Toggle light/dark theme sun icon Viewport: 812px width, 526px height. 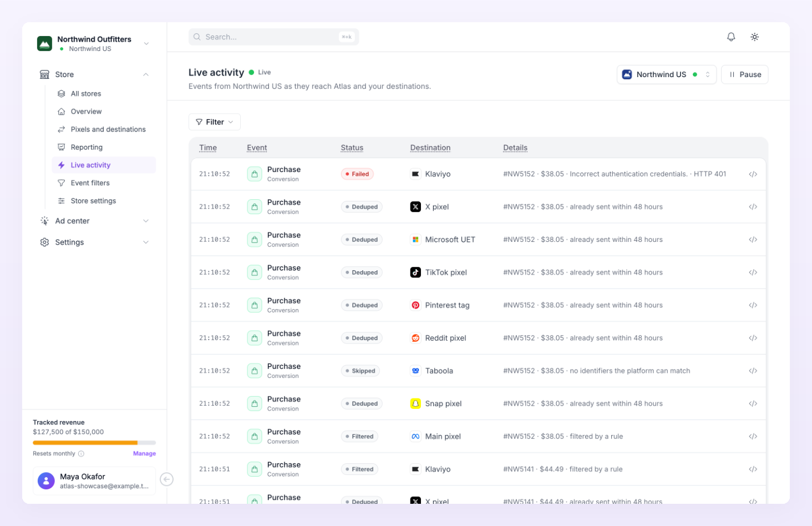[754, 37]
